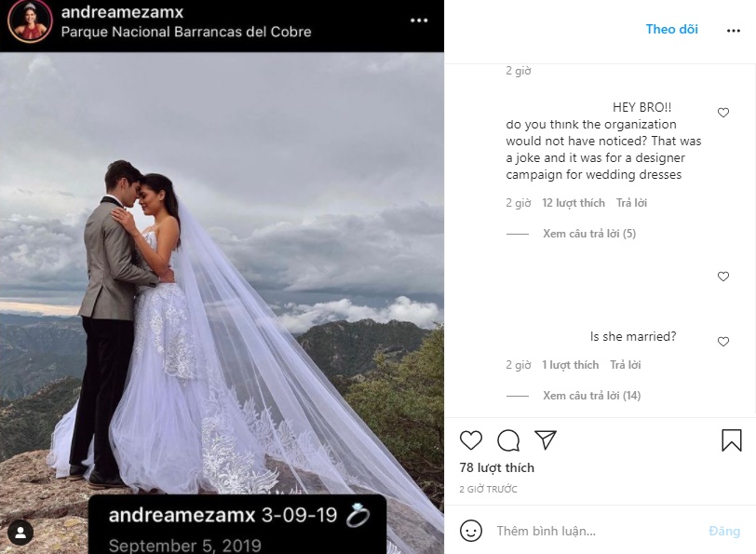Like the empty middle comment's heart
The width and height of the screenshot is (756, 554).
click(723, 277)
